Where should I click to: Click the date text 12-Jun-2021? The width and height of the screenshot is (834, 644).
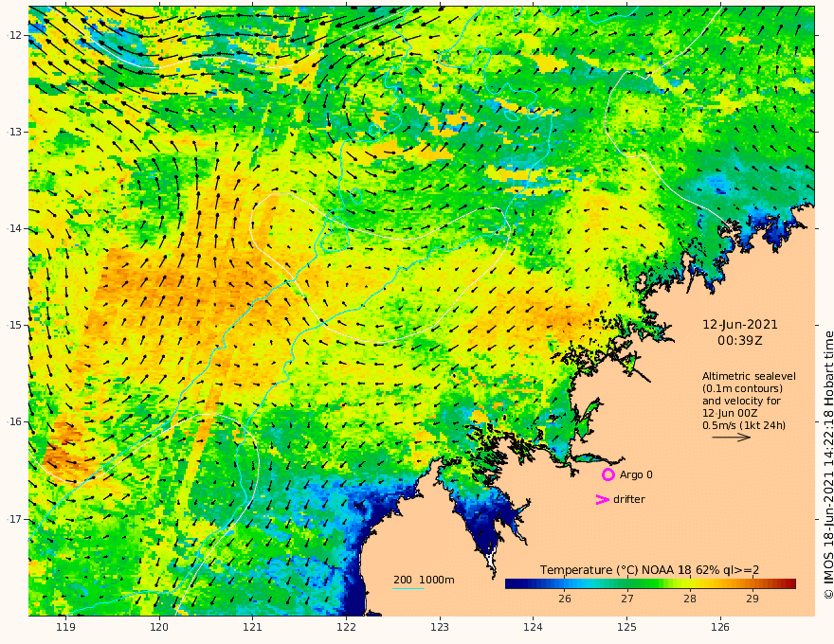tap(740, 325)
